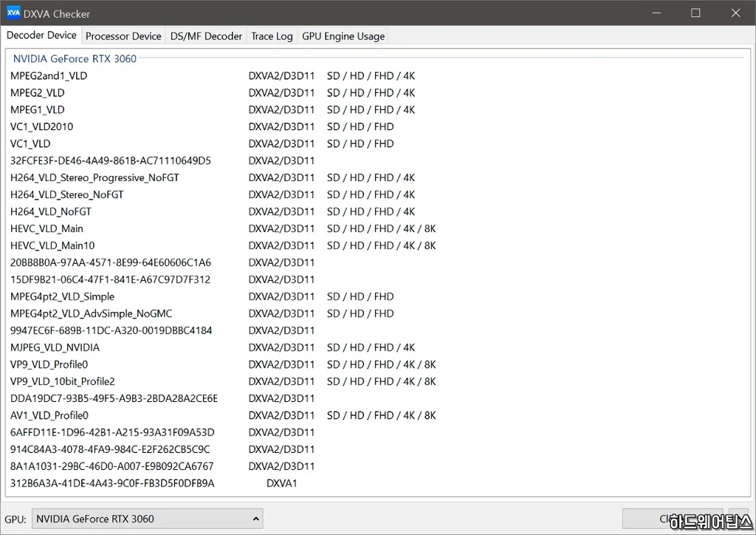756x535 pixels.
Task: Click the NVIDIA GeForce RTX 3060 group header
Action: pos(75,58)
